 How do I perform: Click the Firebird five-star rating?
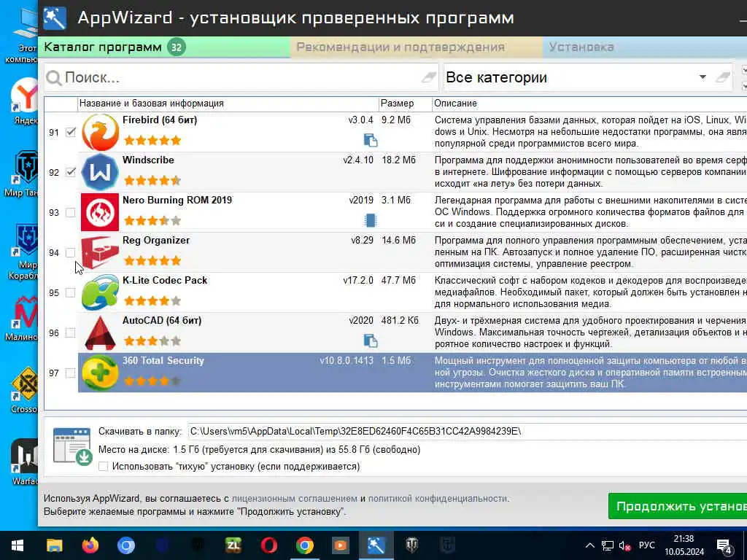click(x=152, y=140)
